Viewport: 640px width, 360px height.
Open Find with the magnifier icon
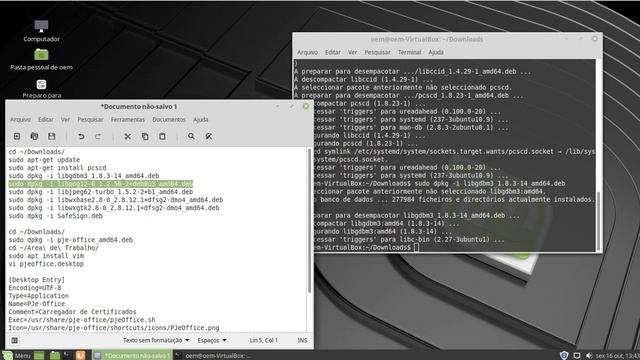(191, 136)
